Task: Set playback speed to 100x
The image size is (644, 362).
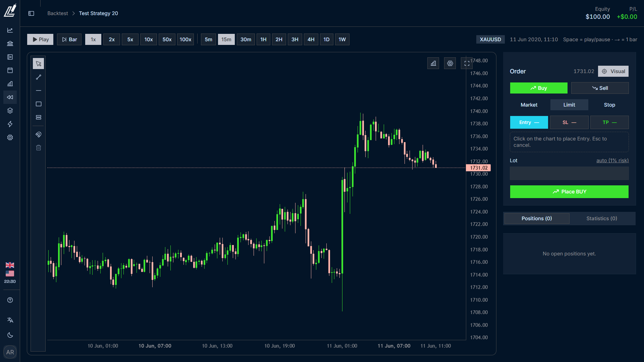Action: click(x=185, y=40)
